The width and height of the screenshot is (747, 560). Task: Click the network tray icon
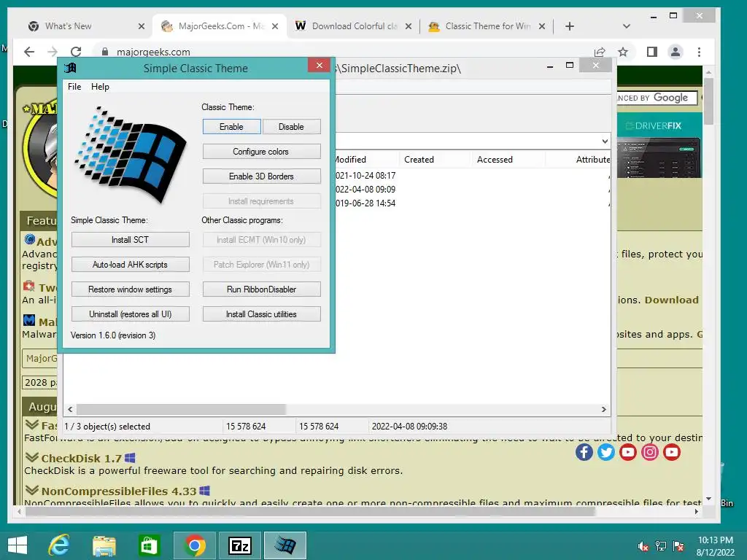coord(661,546)
